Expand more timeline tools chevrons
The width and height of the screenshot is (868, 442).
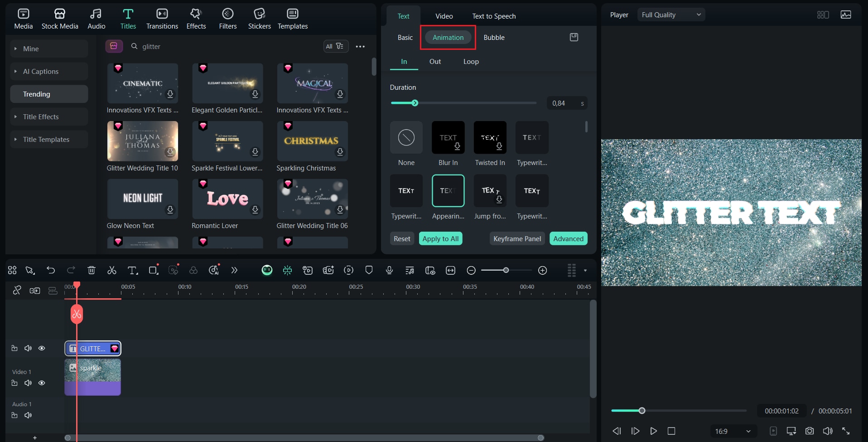pos(234,270)
